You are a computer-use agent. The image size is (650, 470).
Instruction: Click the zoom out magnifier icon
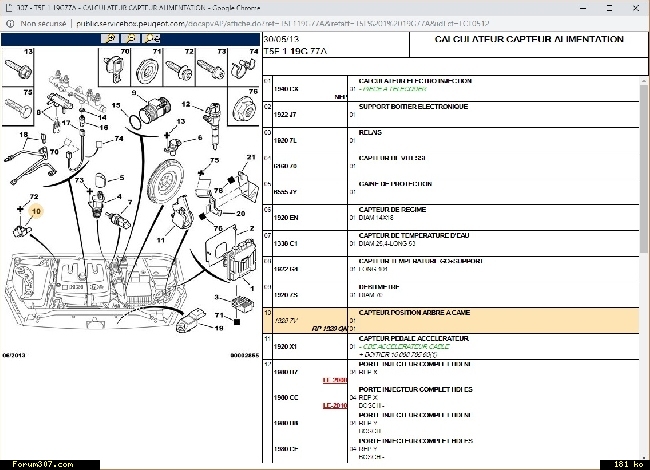click(131, 39)
